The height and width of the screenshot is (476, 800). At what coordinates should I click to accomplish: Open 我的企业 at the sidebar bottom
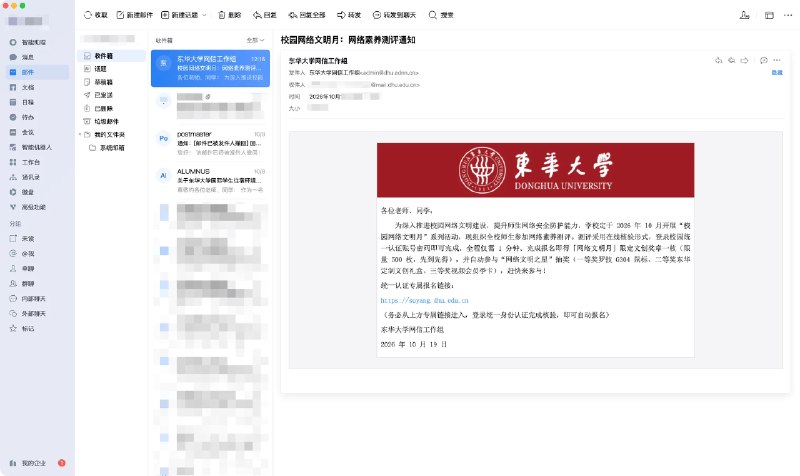(x=28, y=463)
